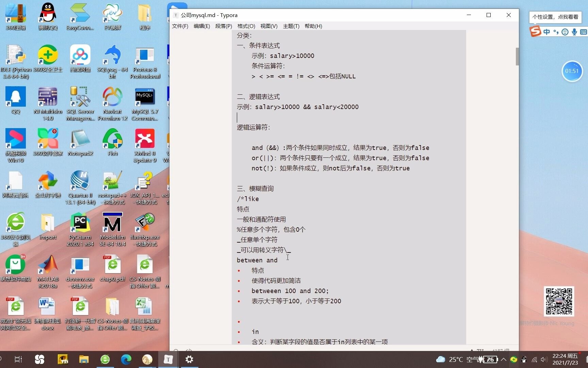Toggle the Sogou soft keyboard icon

click(584, 32)
